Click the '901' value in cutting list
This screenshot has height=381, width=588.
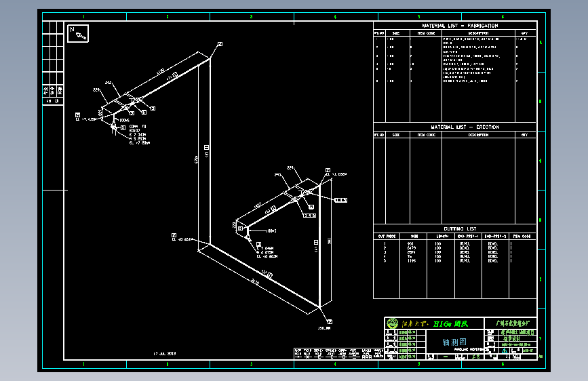point(410,244)
